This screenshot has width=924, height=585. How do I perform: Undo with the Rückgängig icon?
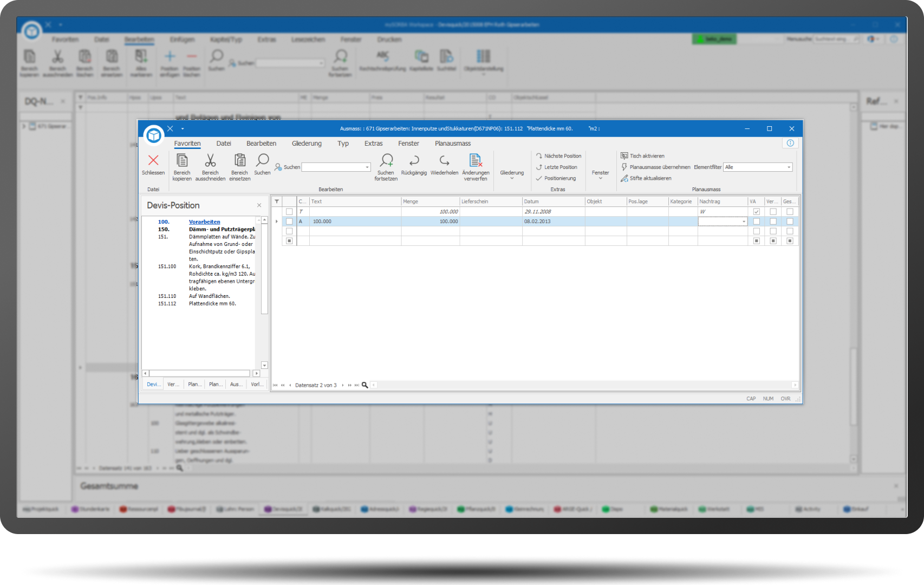[414, 161]
